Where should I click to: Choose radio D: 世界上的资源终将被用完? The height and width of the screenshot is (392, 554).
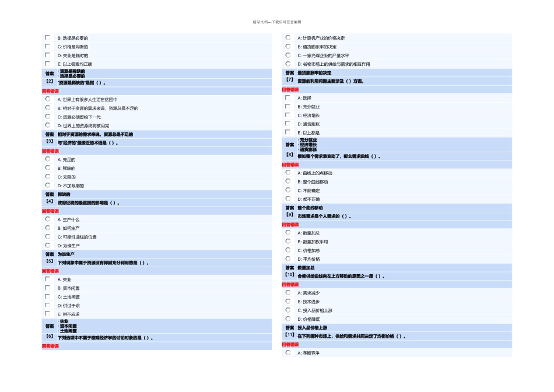[x=48, y=125]
